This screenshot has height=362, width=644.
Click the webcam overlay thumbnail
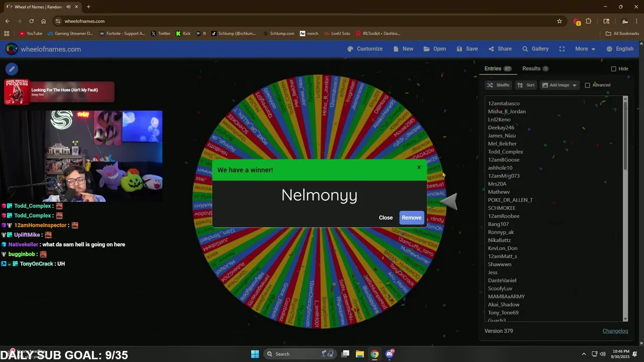pos(82,156)
